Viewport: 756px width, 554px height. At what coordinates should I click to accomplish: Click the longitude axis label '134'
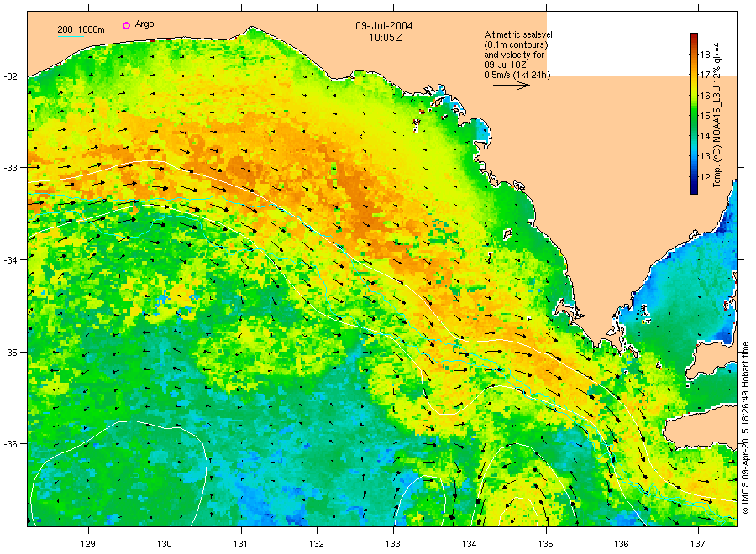pos(469,545)
